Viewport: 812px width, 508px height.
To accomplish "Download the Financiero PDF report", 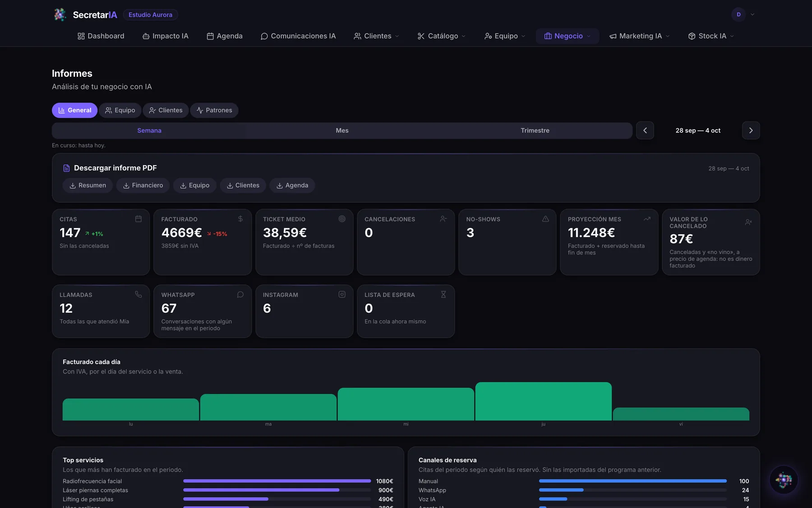I will [143, 186].
